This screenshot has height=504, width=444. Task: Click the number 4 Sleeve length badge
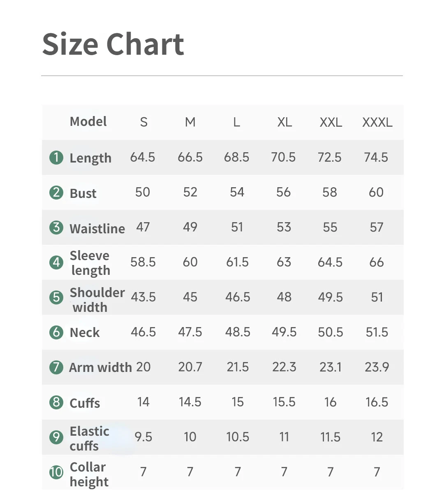56,262
